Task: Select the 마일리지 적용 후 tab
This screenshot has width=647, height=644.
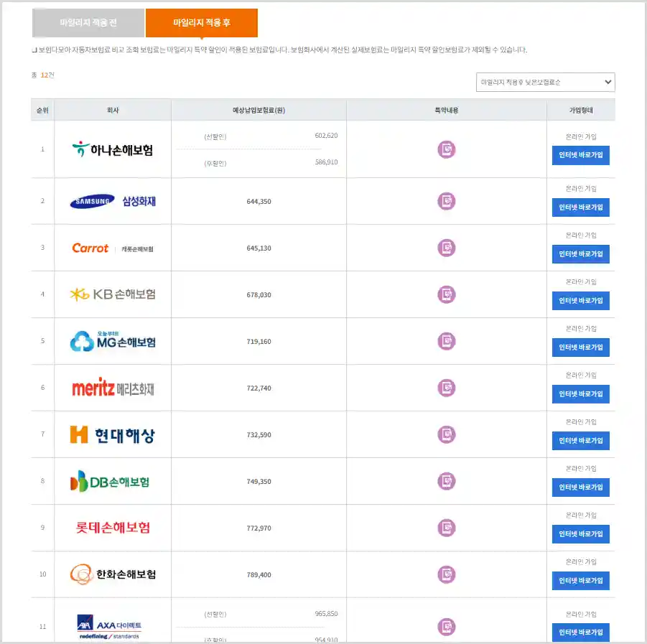Action: click(x=202, y=23)
